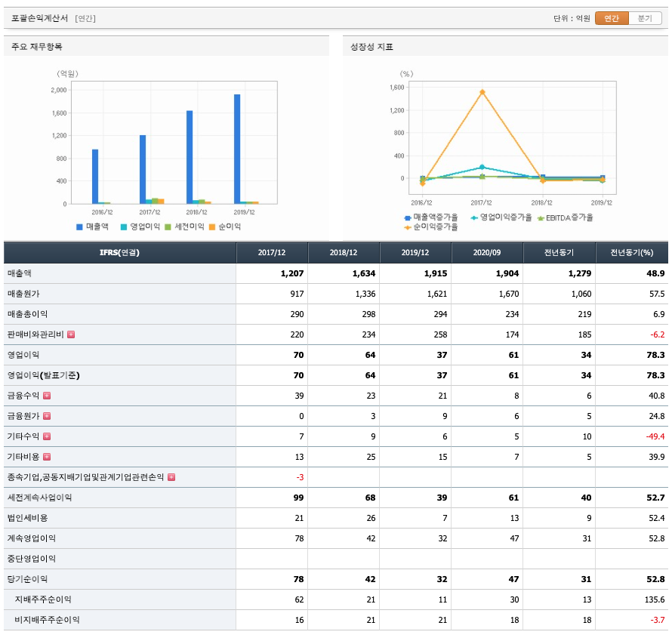Expand the 판매비와관리비 row details
The width and height of the screenshot is (672, 638).
[x=71, y=334]
